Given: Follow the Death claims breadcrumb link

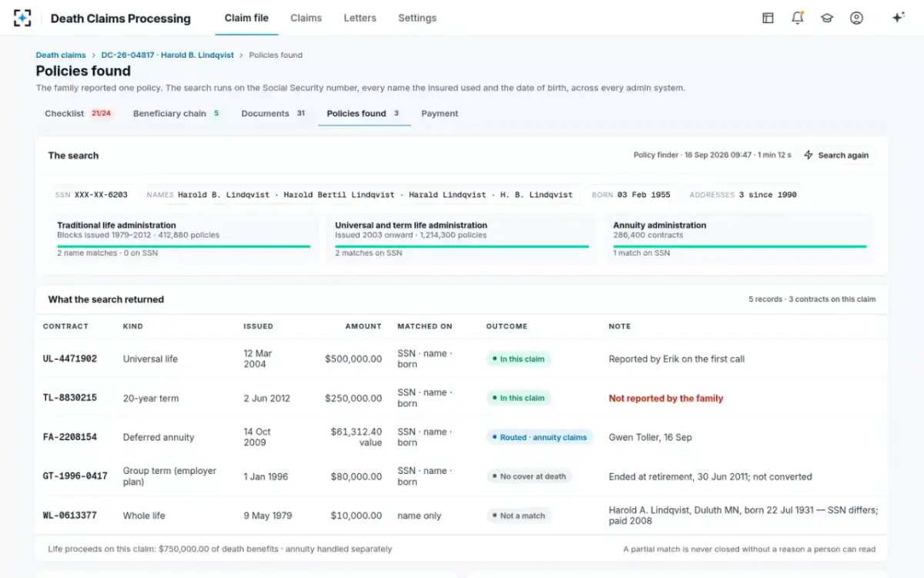Looking at the screenshot, I should tap(61, 55).
